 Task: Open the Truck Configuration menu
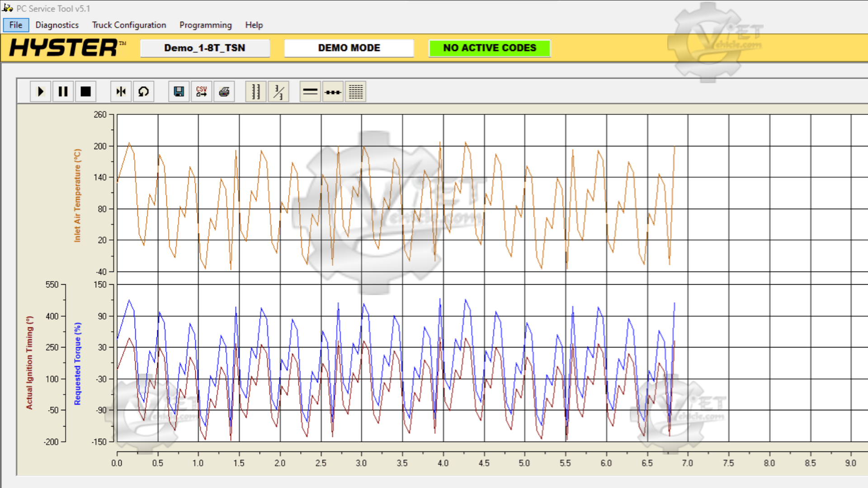coord(129,25)
